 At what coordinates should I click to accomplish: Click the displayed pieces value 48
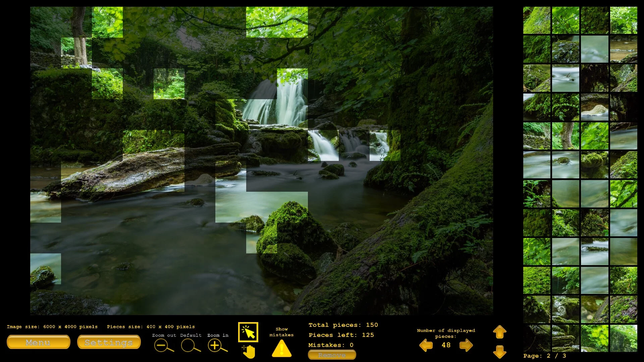446,345
